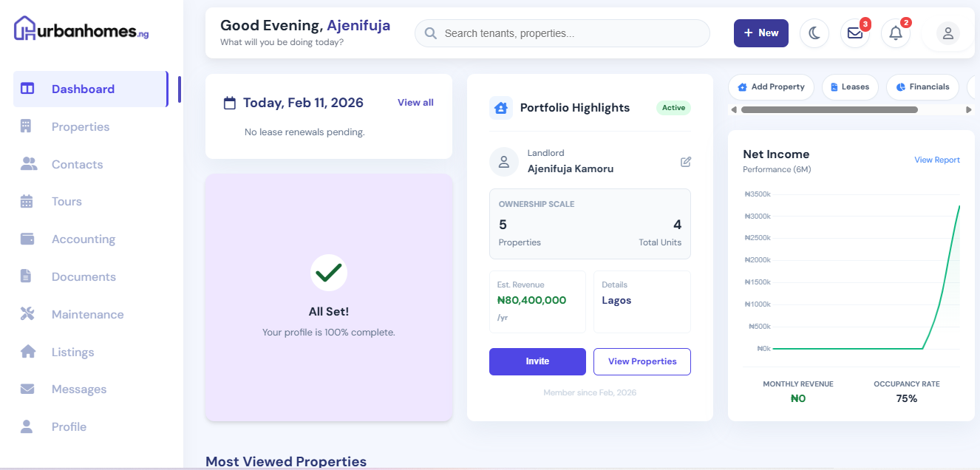Viewport: 980px width, 470px height.
Task: Toggle dark mode with the moon icon
Action: point(814,33)
